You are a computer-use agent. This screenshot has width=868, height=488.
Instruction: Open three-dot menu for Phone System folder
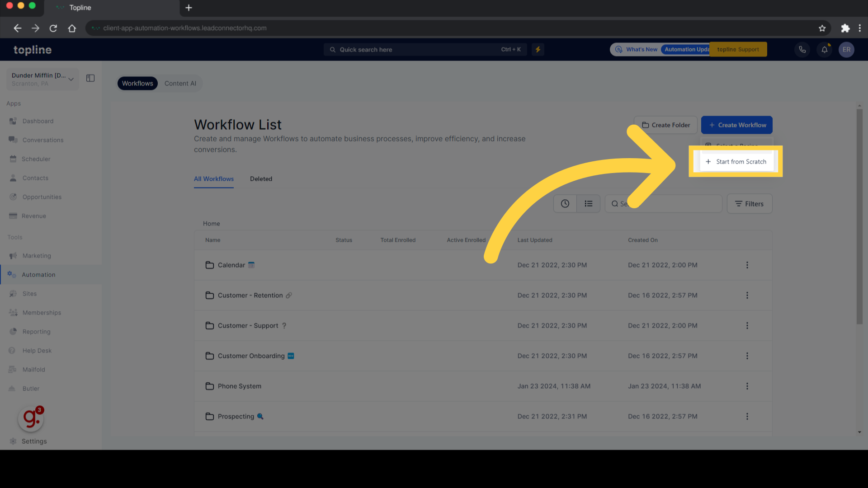tap(747, 386)
